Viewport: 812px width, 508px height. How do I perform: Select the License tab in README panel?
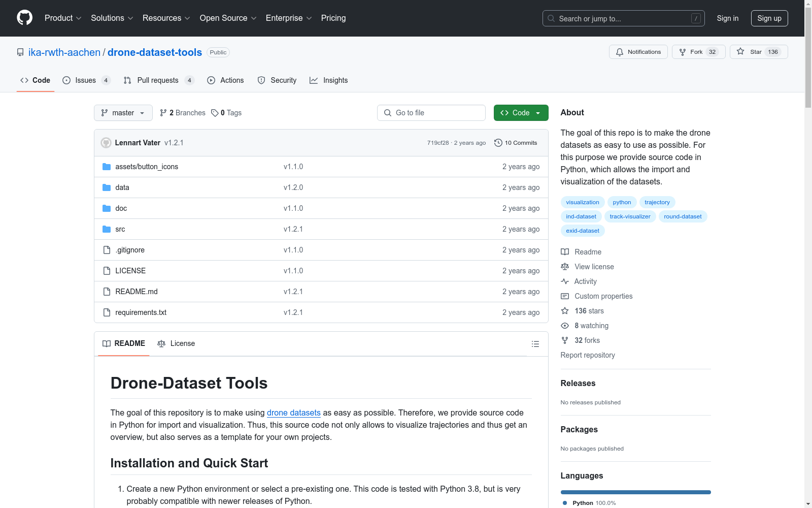pos(176,343)
